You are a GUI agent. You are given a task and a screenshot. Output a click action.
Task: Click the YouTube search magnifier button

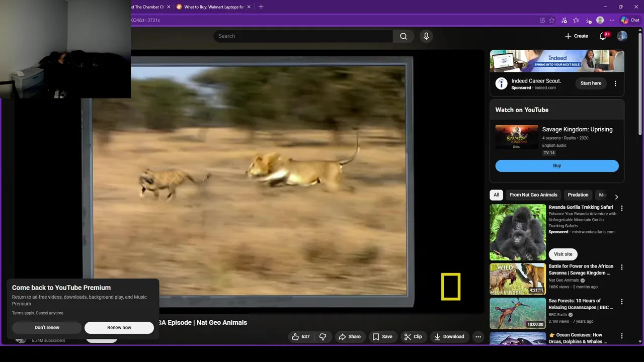pyautogui.click(x=404, y=36)
